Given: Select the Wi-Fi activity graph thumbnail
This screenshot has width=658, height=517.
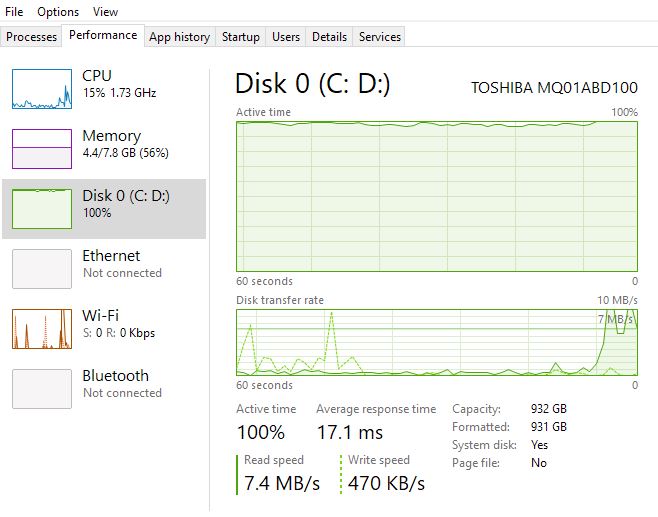Looking at the screenshot, I should pos(42,329).
